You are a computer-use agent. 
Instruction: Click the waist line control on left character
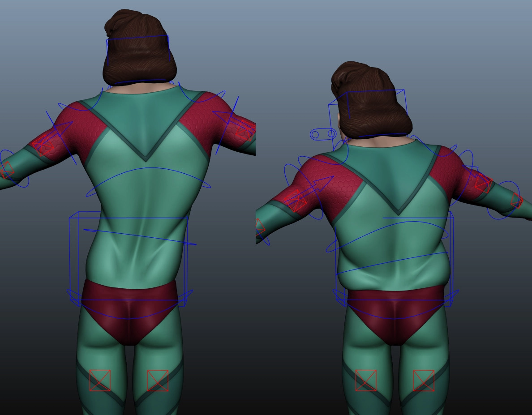point(140,237)
